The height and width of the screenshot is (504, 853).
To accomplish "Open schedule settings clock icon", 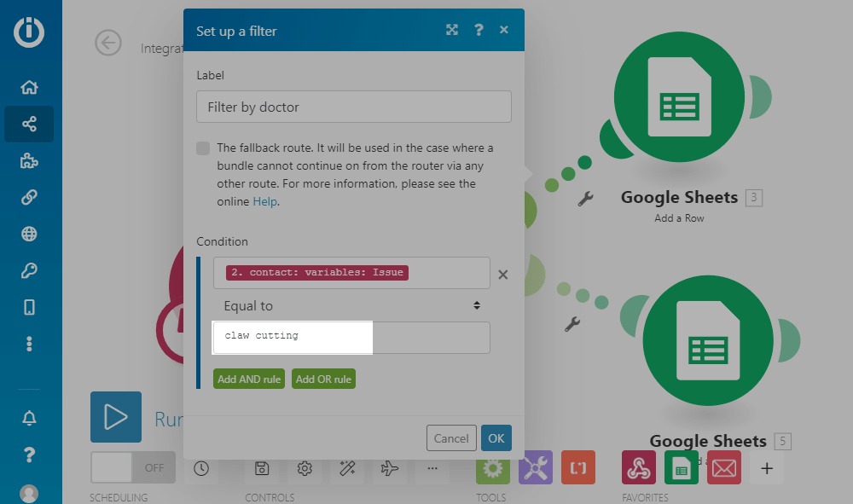I will point(201,468).
